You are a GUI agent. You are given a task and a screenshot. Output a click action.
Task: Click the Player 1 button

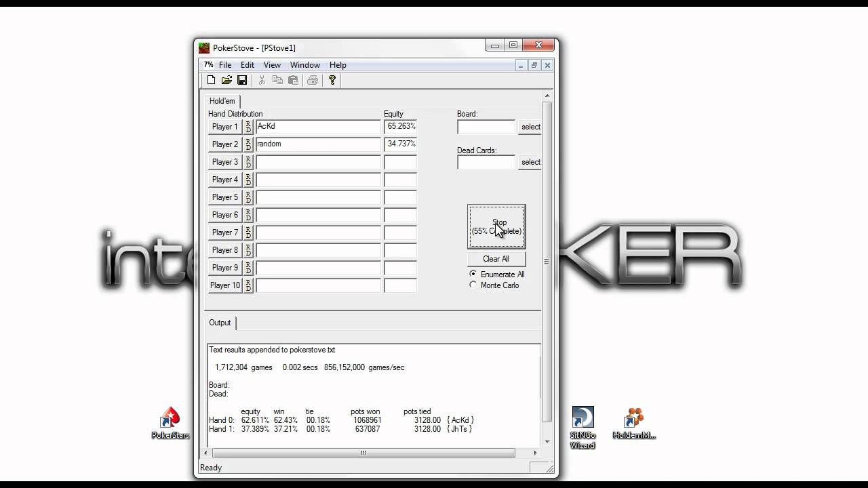pos(225,127)
